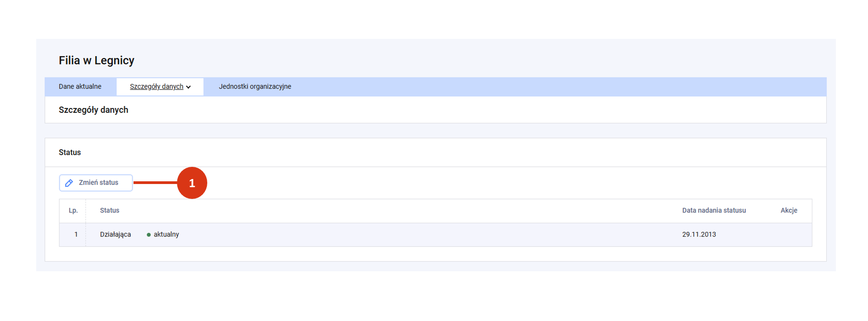The image size is (868, 321).
Task: Click the "Lp." column header
Action: [73, 211]
